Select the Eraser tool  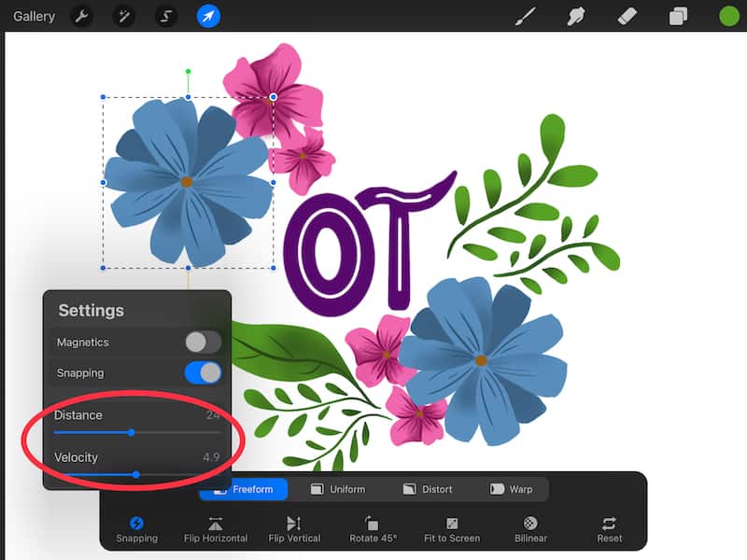627,16
